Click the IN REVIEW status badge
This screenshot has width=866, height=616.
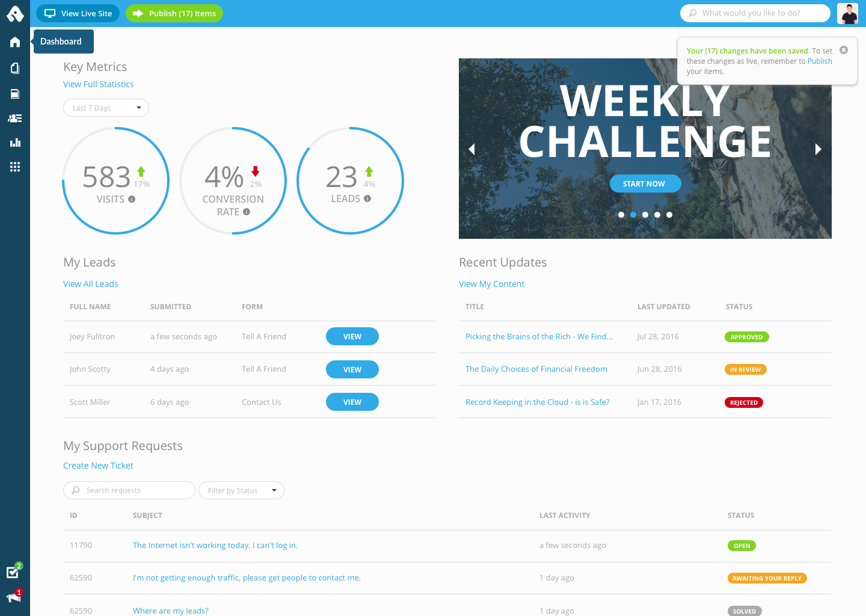pyautogui.click(x=746, y=369)
